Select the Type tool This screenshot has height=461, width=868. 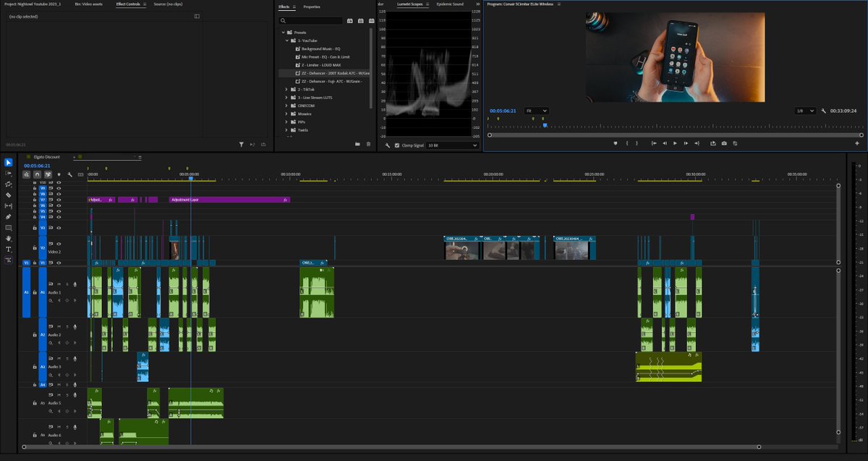(9, 250)
